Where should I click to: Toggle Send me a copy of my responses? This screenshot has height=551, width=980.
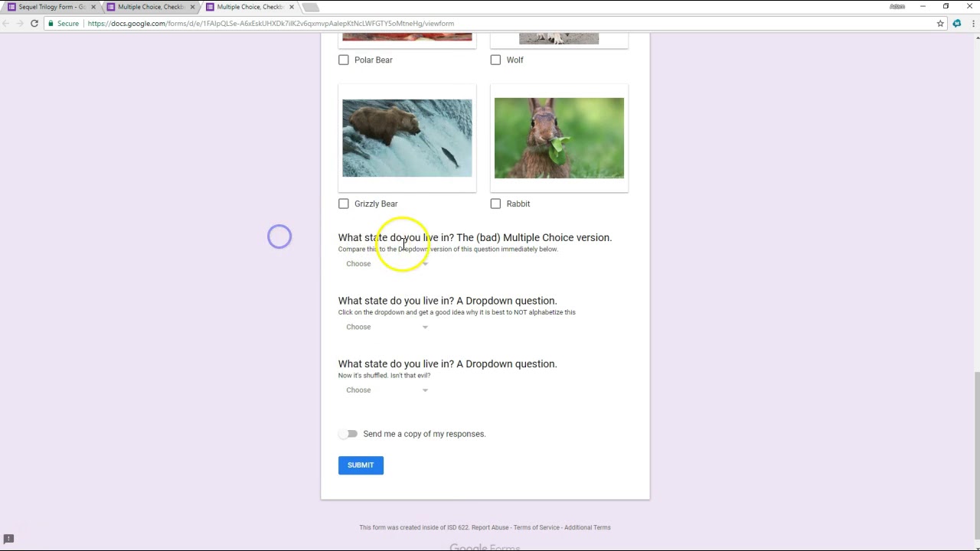click(x=349, y=434)
